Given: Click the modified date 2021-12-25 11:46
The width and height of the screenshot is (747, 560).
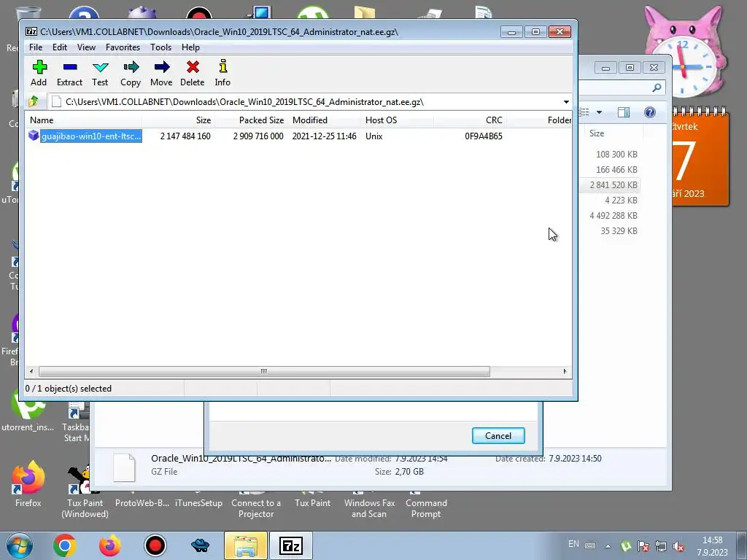Looking at the screenshot, I should click(325, 136).
